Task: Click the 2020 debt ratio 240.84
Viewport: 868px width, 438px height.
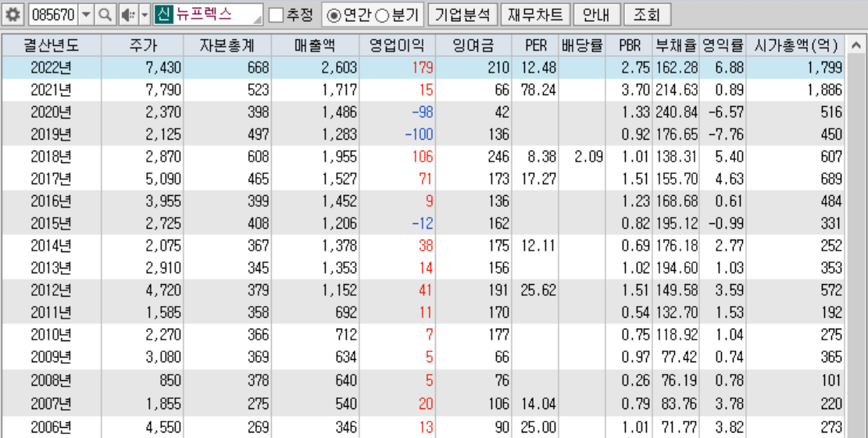Action: point(677,112)
